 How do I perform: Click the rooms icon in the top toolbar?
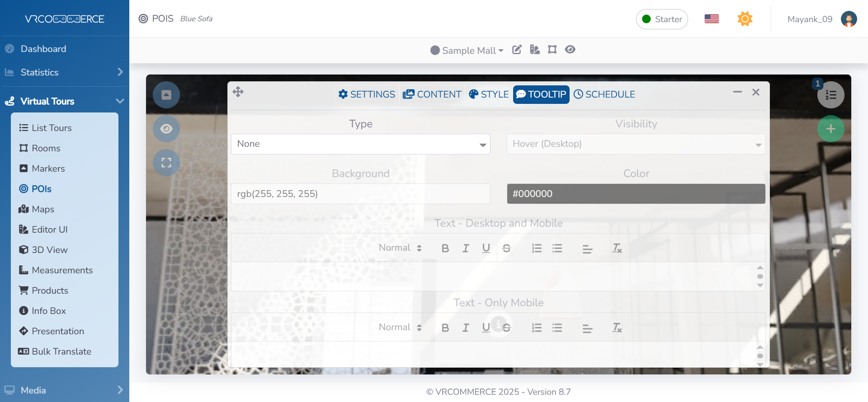point(552,50)
